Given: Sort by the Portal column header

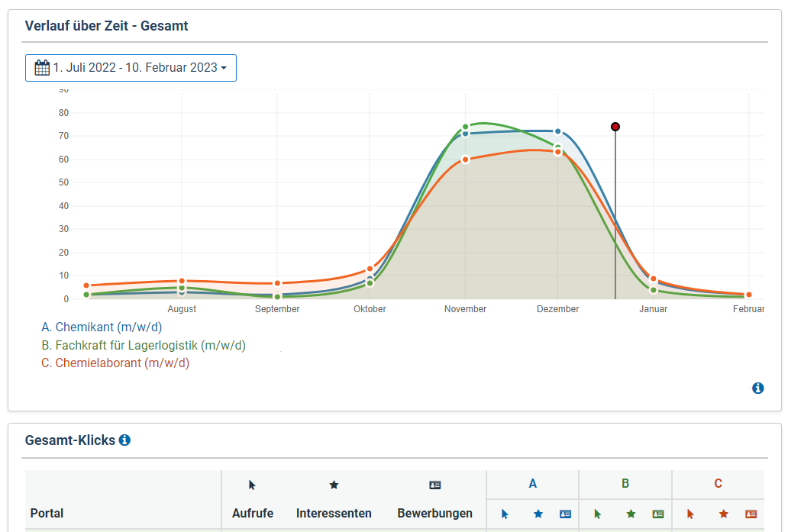Looking at the screenshot, I should pyautogui.click(x=47, y=513).
